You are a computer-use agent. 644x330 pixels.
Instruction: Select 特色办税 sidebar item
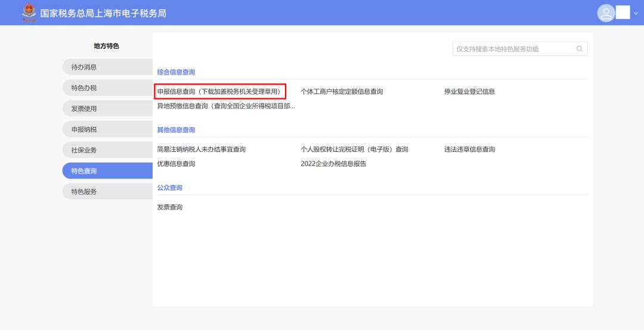point(107,88)
